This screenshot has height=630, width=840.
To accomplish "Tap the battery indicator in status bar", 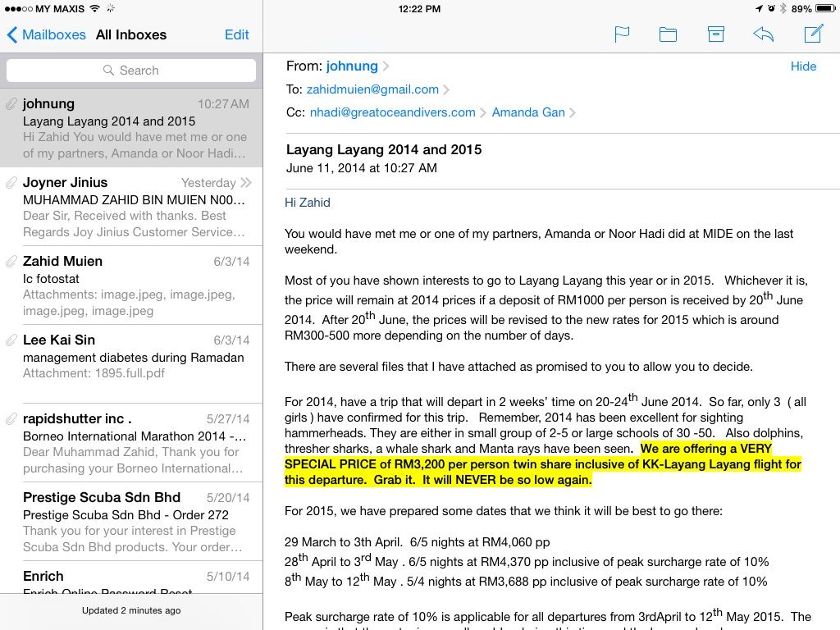I will (824, 9).
